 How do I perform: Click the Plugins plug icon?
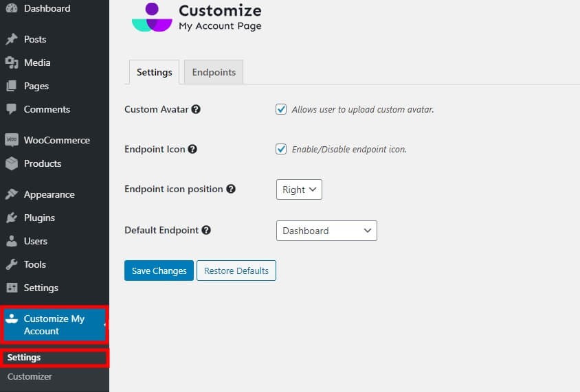(12, 218)
